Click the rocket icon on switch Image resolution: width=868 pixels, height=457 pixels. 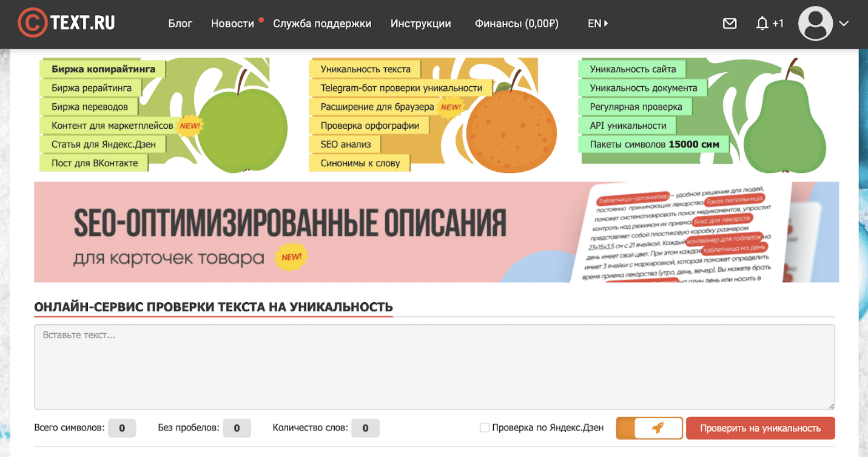[x=658, y=428]
